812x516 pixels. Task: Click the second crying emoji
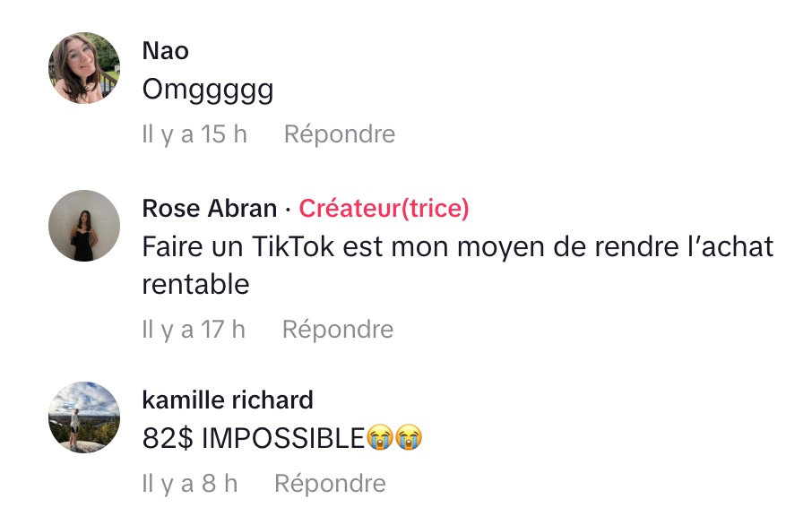pos(409,438)
